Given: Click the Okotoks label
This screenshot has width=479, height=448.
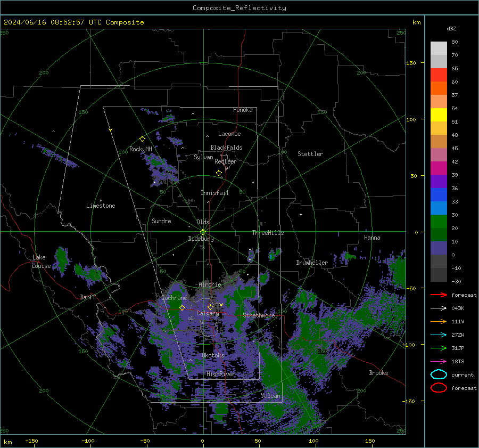Looking at the screenshot, I should pyautogui.click(x=213, y=355).
